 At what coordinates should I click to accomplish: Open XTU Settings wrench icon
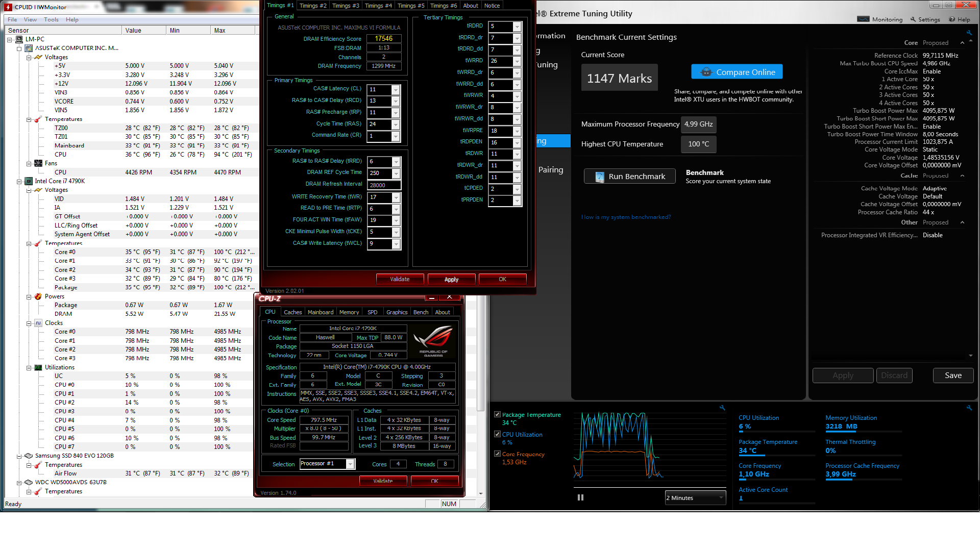[x=913, y=19]
